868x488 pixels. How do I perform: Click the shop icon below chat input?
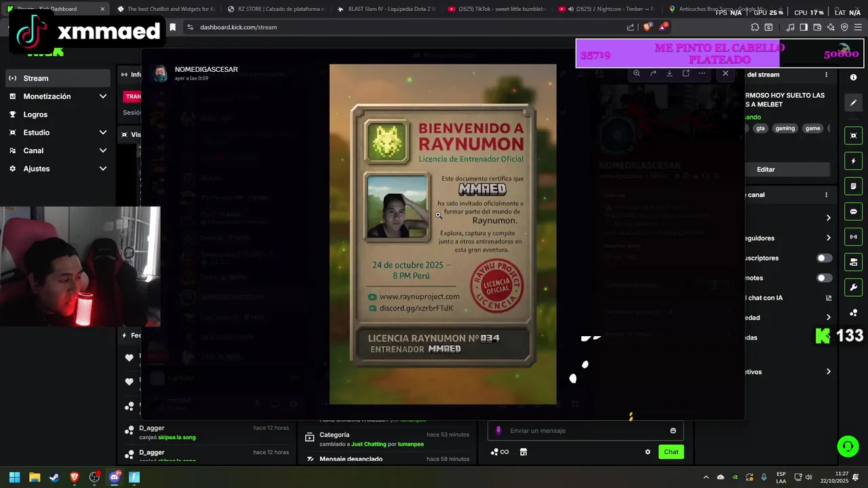tap(524, 452)
